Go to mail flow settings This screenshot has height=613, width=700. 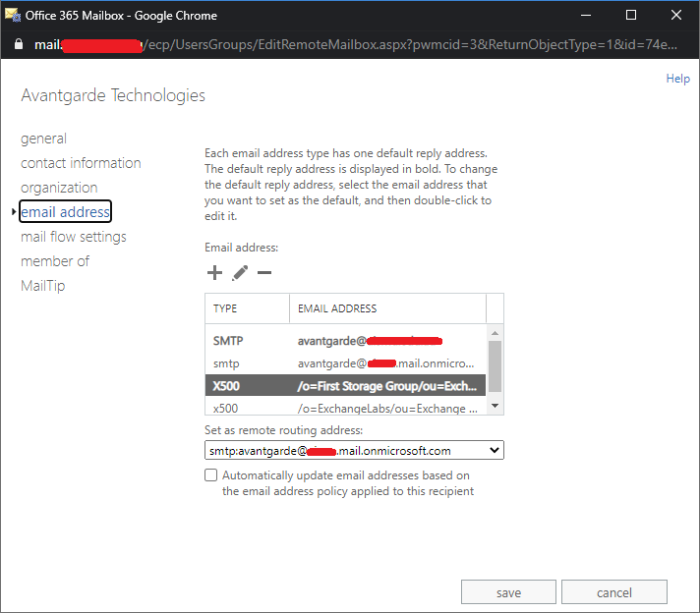click(x=74, y=237)
